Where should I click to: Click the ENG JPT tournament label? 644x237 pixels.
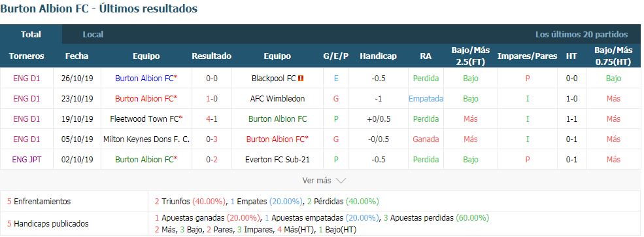[27, 160]
